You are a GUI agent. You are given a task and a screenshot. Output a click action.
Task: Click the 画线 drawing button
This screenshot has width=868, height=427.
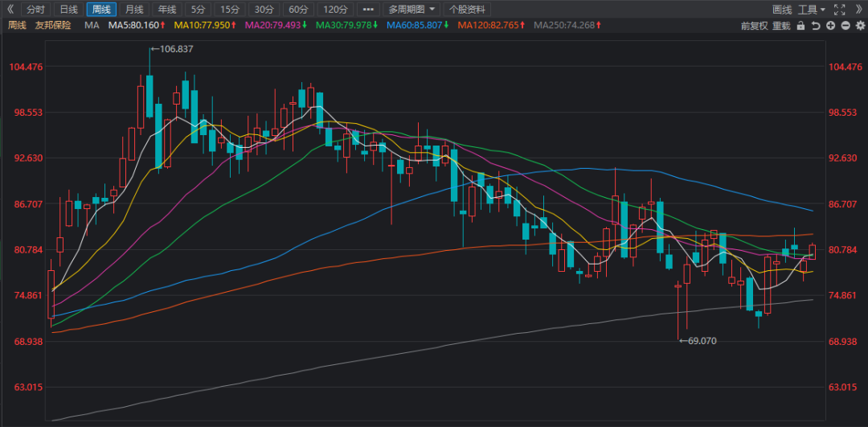(x=782, y=10)
